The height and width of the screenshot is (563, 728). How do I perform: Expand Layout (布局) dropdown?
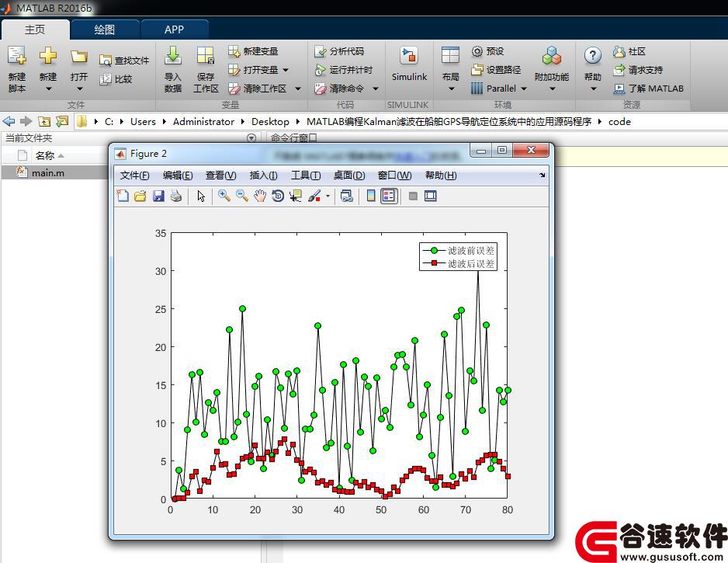click(451, 89)
